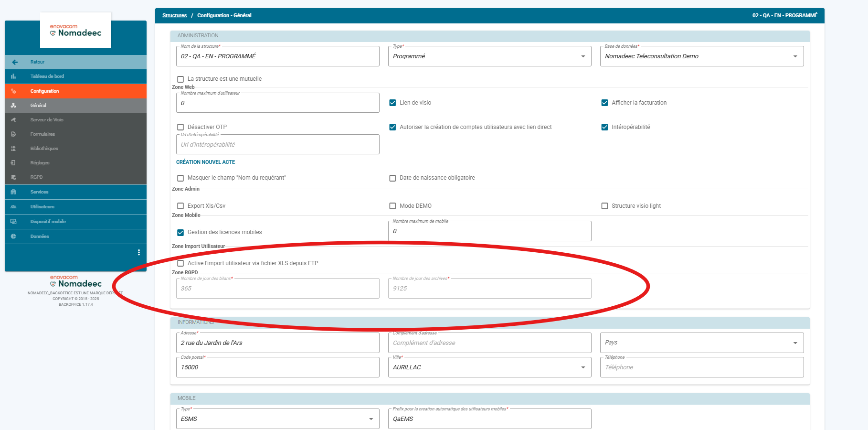The image size is (868, 430).
Task: Open the Base de données dropdown
Action: pyautogui.click(x=702, y=56)
